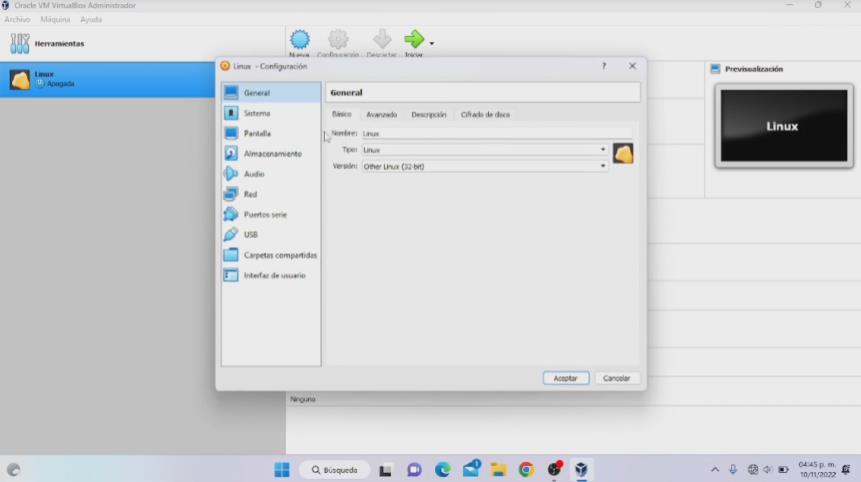
Task: Open the Máquina menu
Action: (x=55, y=19)
